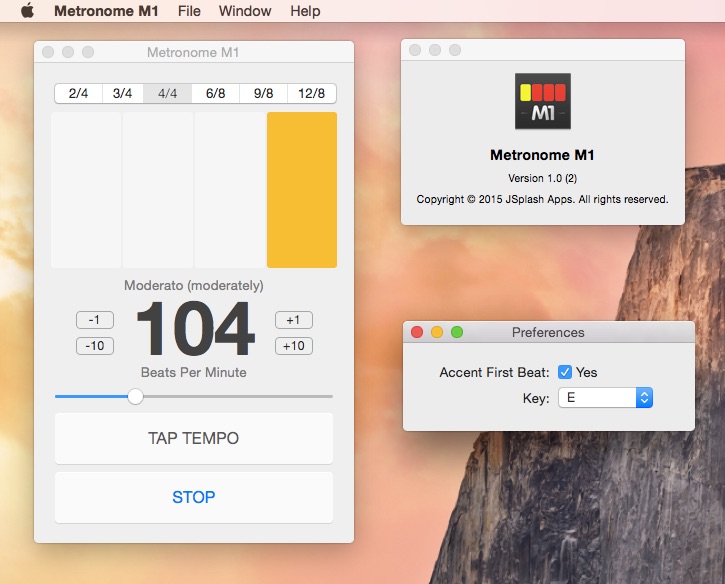Open the Apple menu
Viewport: 725px width, 584px height.
tap(28, 10)
